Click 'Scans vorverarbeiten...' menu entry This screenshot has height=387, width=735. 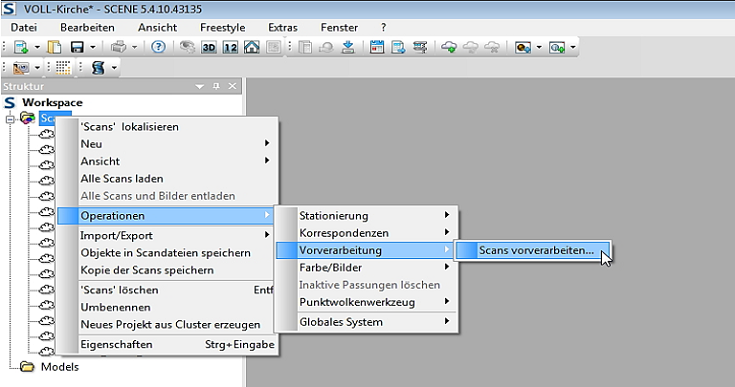point(533,250)
